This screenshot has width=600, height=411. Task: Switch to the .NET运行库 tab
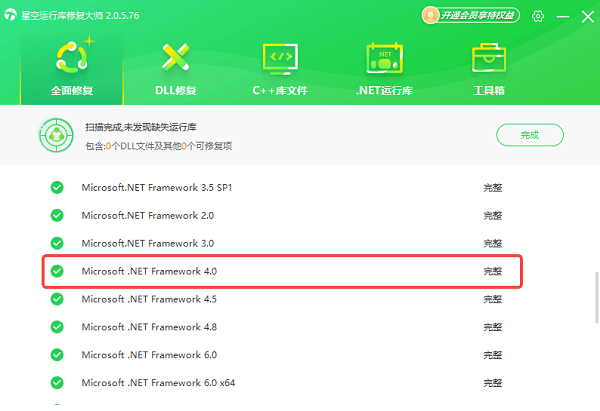(x=384, y=70)
